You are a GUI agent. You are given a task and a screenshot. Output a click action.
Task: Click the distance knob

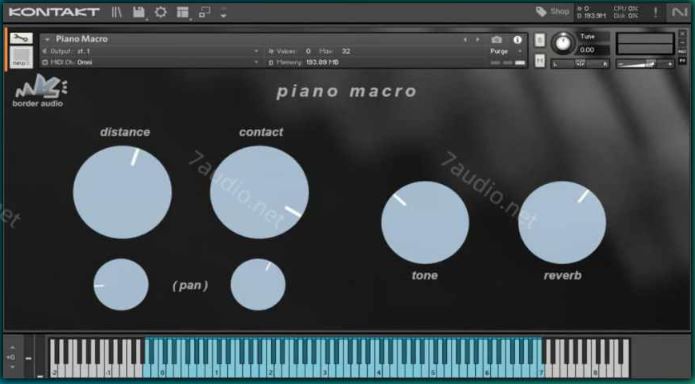(x=122, y=192)
